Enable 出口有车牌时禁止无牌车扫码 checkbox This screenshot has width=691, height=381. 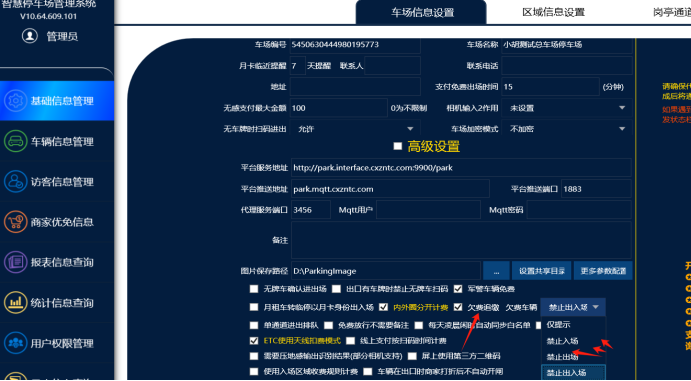tap(336, 289)
